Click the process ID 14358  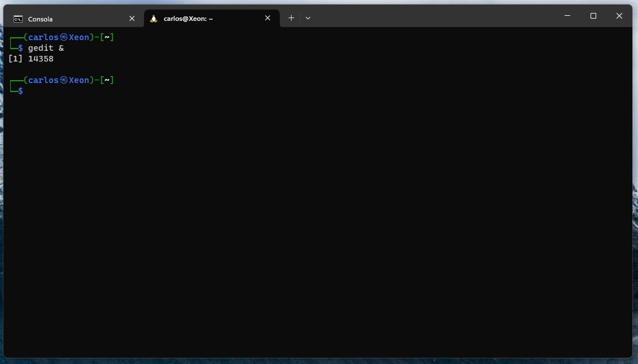pyautogui.click(x=41, y=59)
